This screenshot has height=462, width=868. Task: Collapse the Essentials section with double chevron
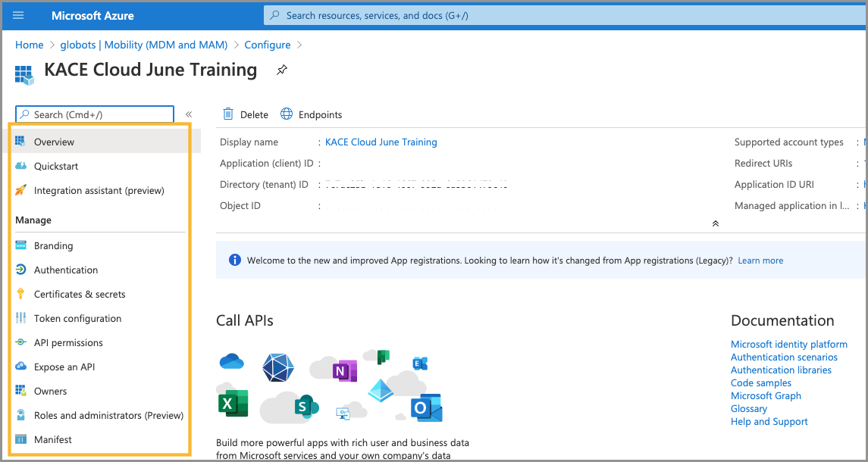tap(715, 223)
